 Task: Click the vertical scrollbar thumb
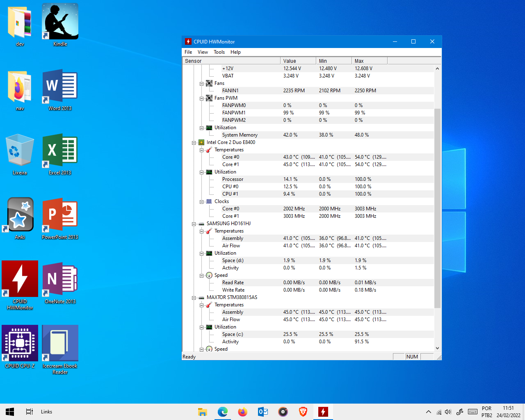(437, 208)
